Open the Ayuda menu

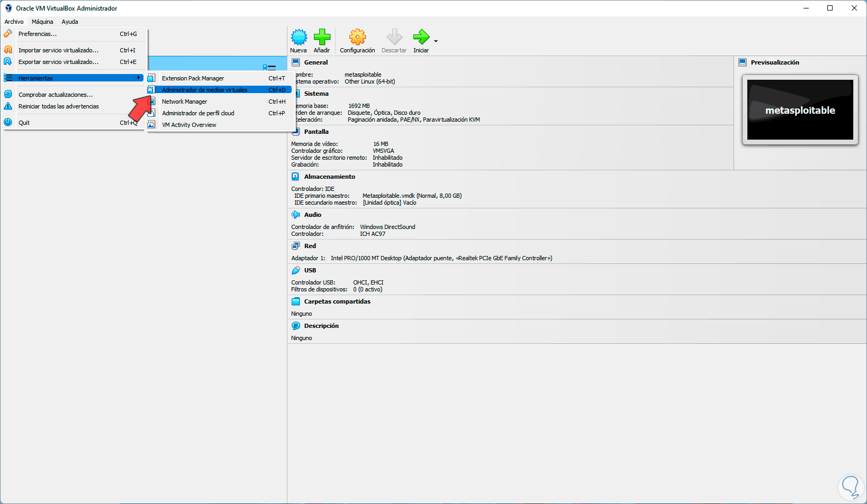click(x=70, y=22)
